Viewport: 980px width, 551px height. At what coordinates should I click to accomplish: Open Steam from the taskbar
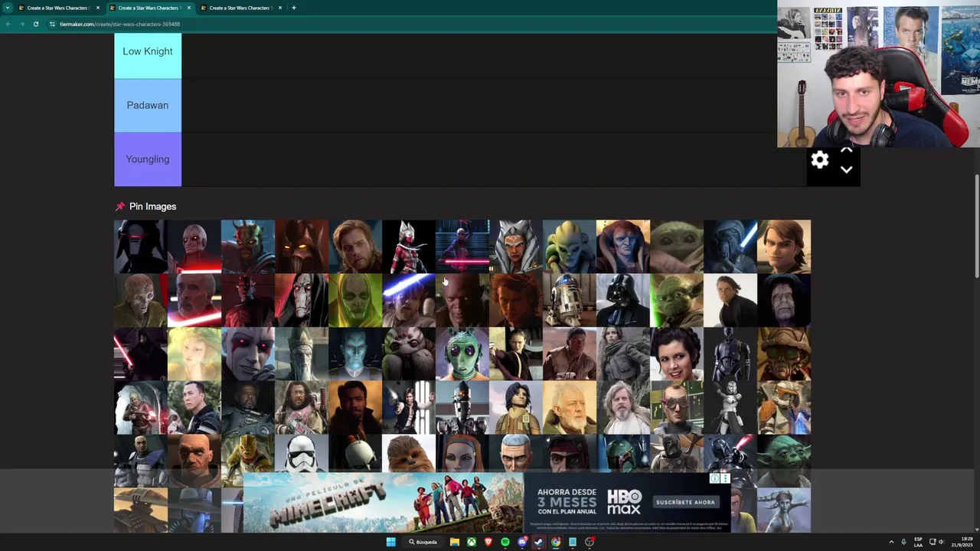(x=539, y=542)
